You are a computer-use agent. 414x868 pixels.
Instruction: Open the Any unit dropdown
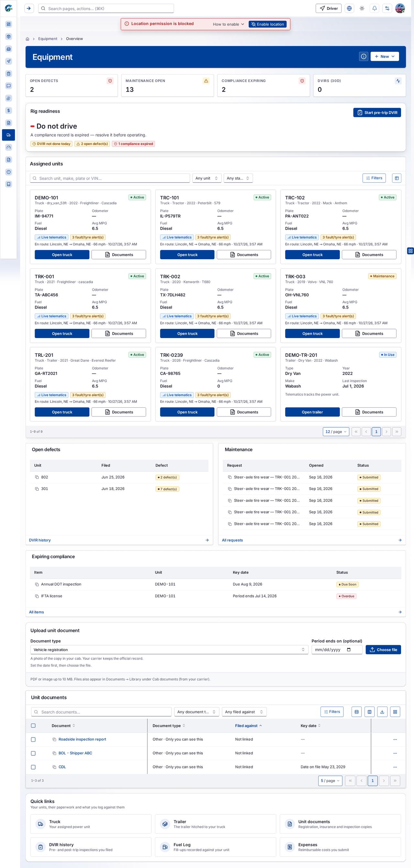tap(207, 178)
